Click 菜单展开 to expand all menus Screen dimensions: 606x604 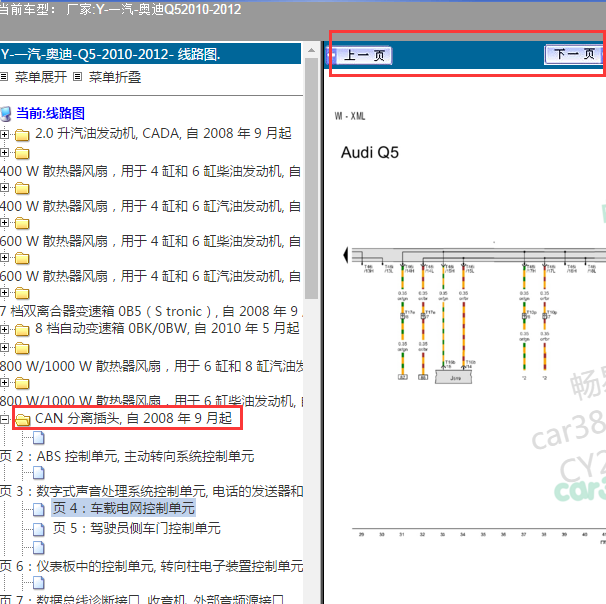tap(41, 77)
